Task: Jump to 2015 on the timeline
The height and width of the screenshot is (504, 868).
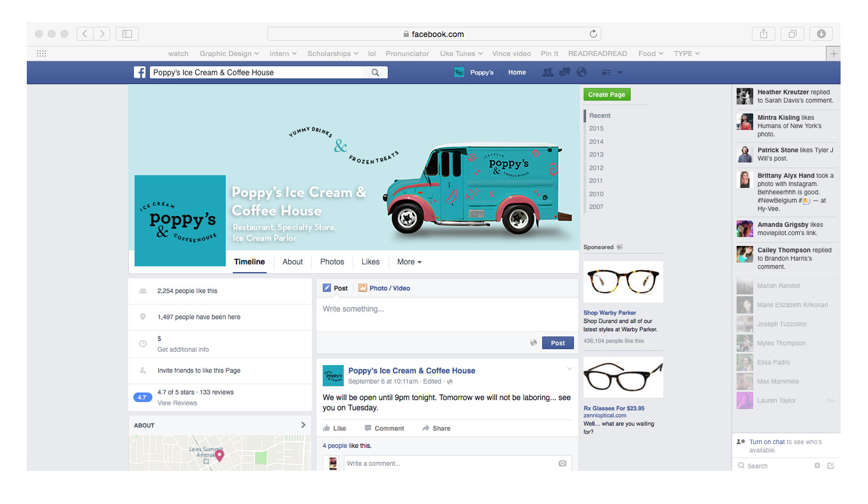Action: (596, 129)
